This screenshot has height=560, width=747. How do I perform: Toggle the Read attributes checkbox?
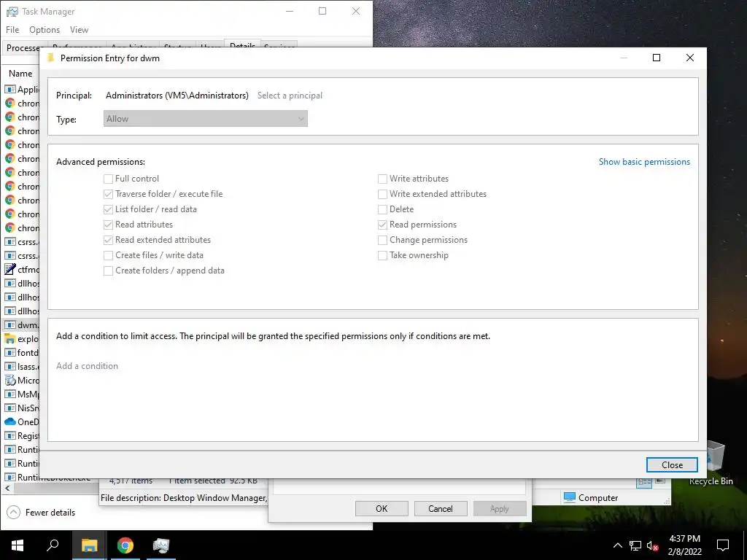(108, 225)
